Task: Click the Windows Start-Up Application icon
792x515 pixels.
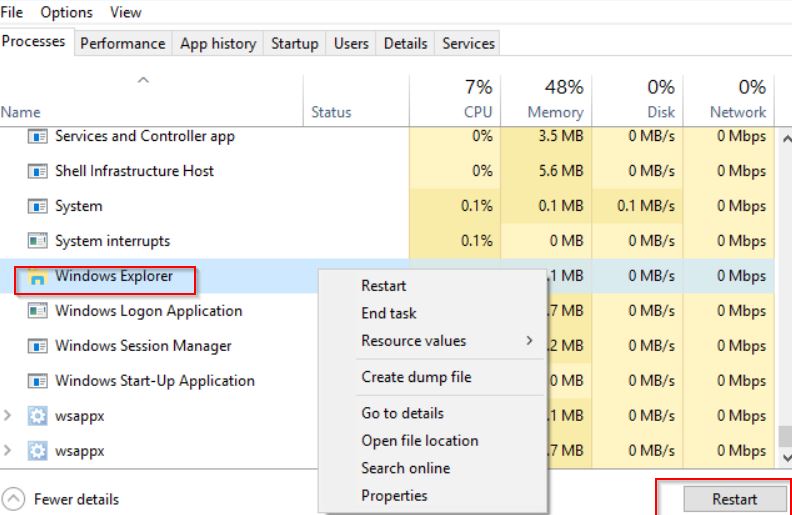Action: click(37, 381)
